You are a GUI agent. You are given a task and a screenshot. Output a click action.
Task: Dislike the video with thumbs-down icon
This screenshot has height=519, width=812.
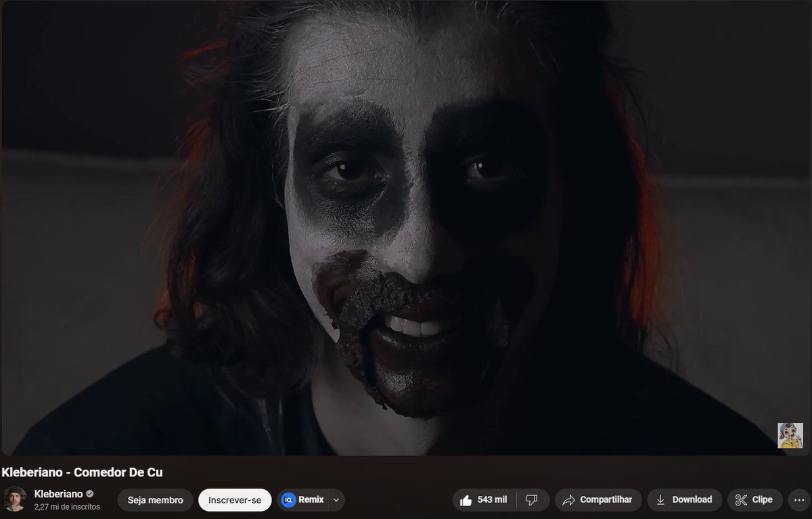click(533, 500)
